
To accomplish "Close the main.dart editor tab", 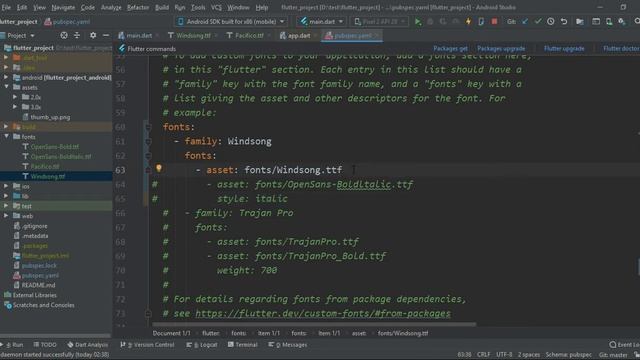I will (x=157, y=36).
